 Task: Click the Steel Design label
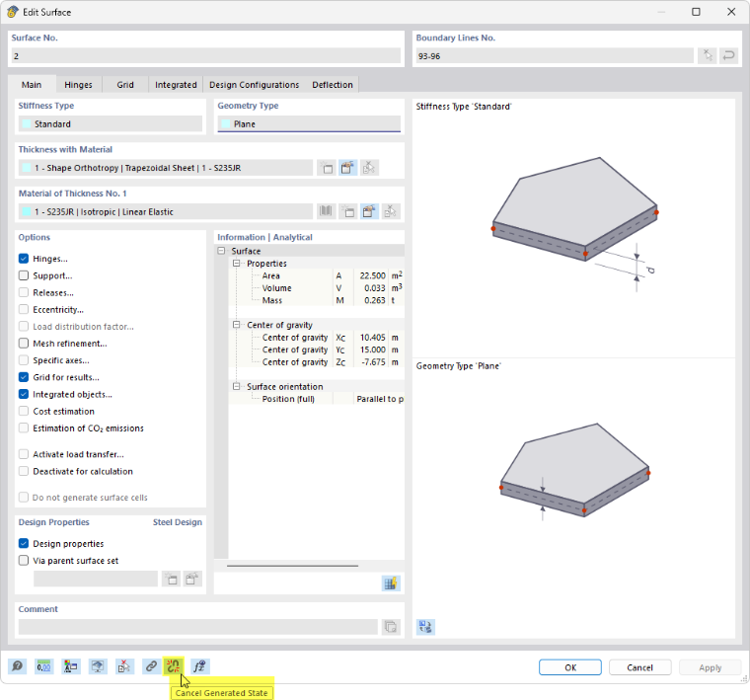pyautogui.click(x=178, y=522)
